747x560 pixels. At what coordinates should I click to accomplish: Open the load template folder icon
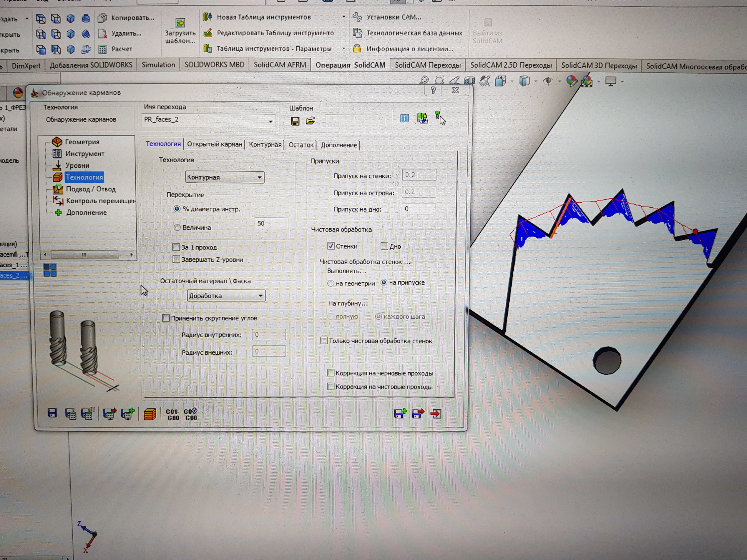[x=310, y=121]
